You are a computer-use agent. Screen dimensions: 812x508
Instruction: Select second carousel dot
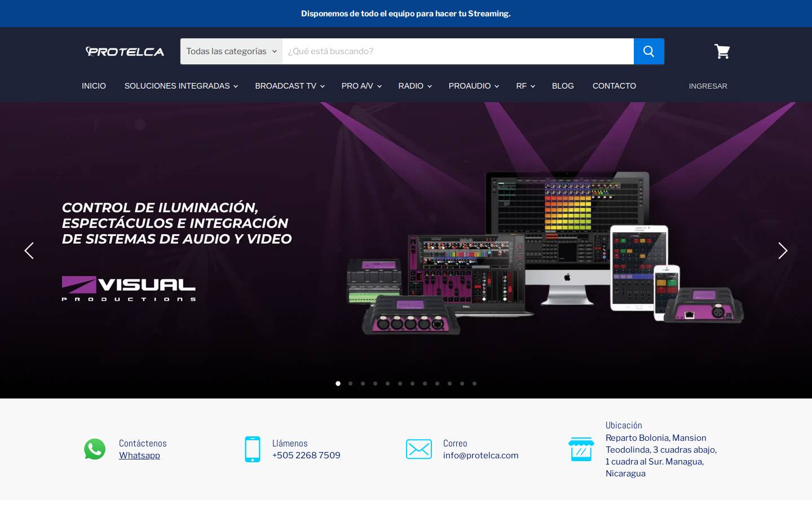pos(350,383)
